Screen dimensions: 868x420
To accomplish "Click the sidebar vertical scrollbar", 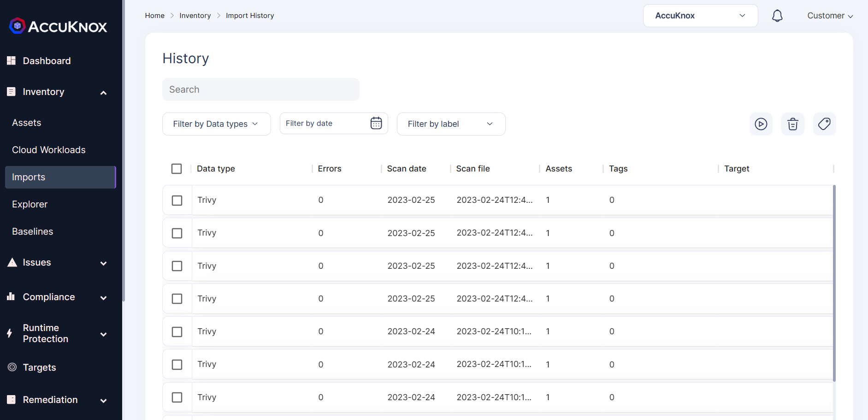I will [124, 151].
